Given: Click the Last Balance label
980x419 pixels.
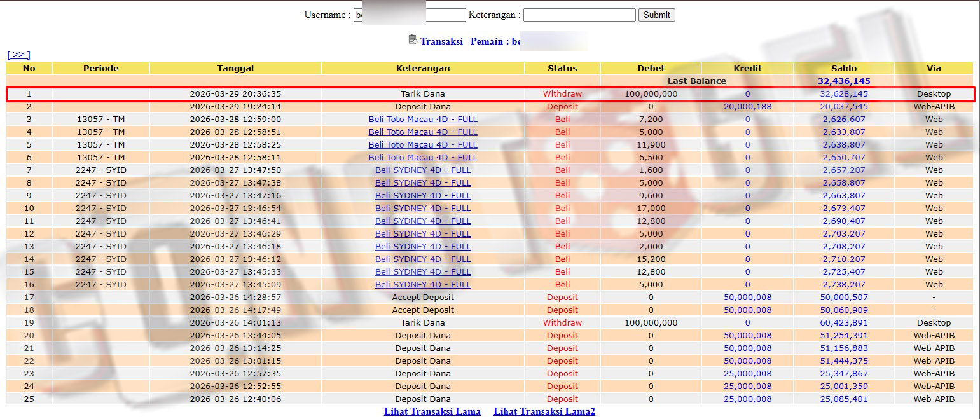Looking at the screenshot, I should (697, 81).
